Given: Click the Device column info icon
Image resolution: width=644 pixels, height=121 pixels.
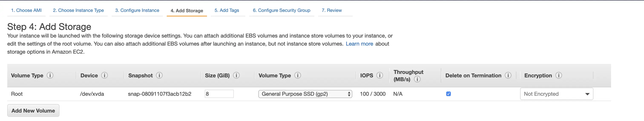Looking at the screenshot, I should tap(105, 75).
